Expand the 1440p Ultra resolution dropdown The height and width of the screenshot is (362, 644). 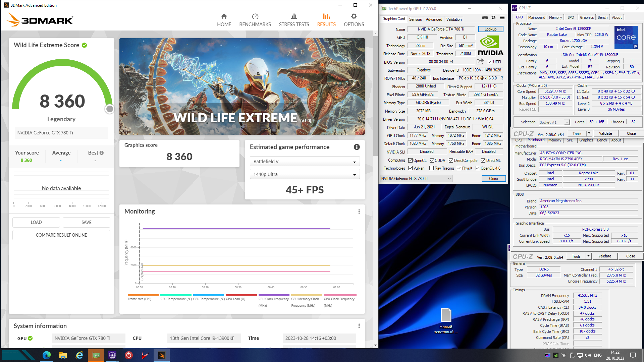[x=305, y=174]
